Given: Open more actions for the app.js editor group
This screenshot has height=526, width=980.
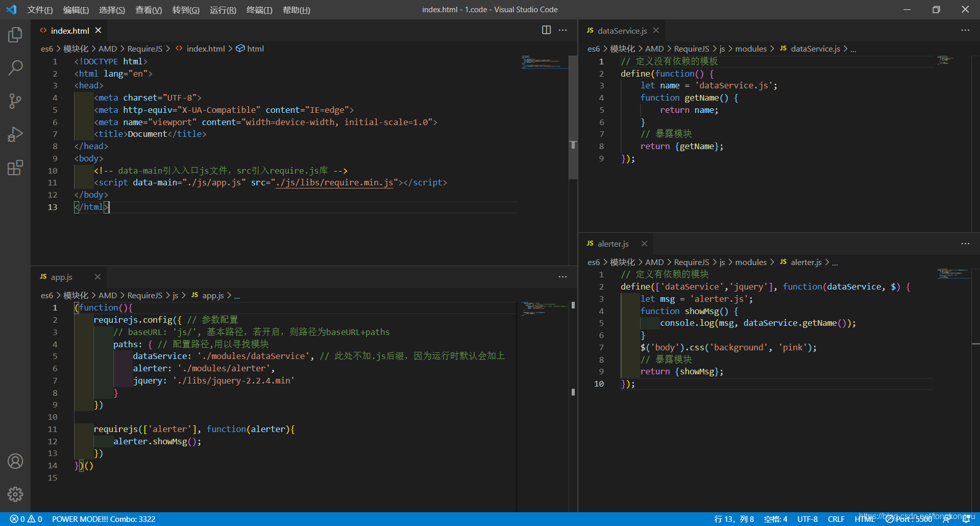Looking at the screenshot, I should 562,277.
